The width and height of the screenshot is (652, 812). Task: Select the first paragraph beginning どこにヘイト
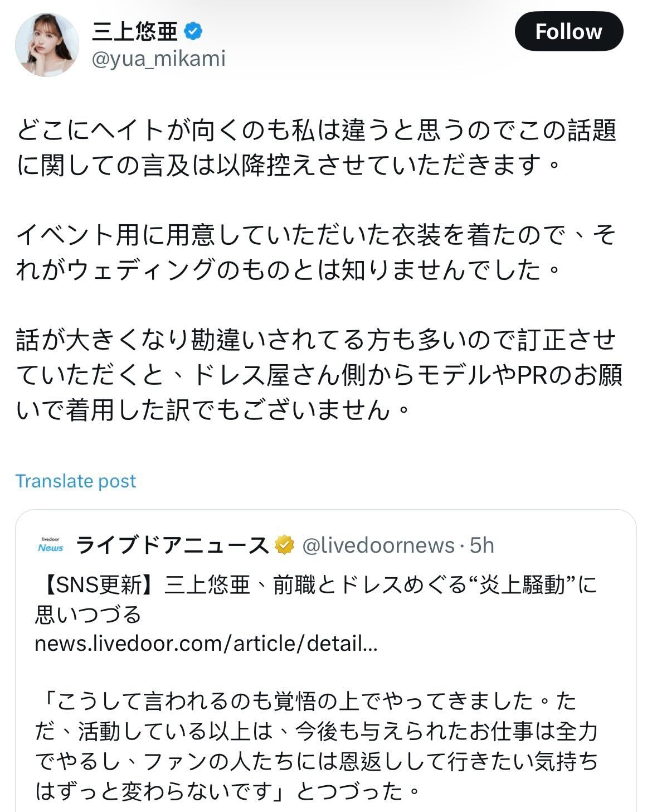[x=317, y=148]
